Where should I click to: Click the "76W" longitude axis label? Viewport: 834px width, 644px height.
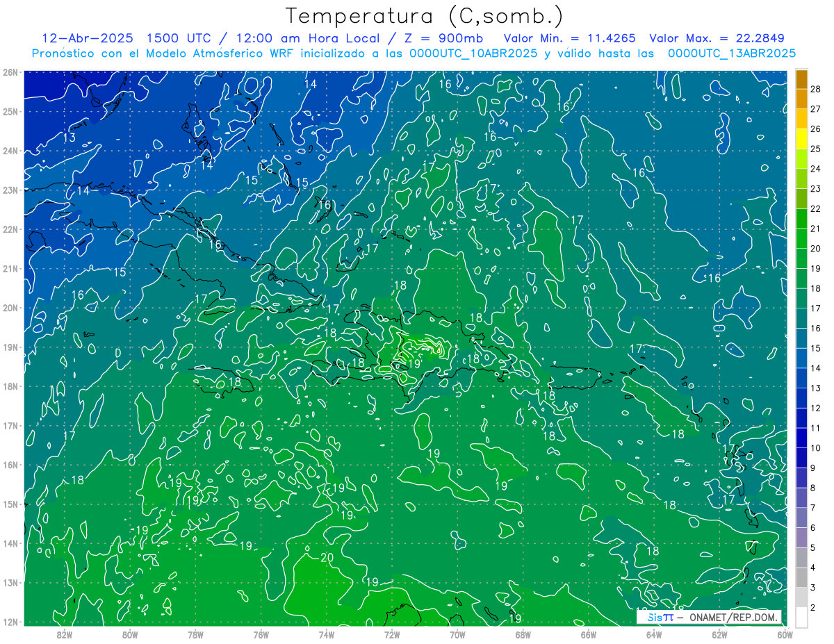point(261,634)
